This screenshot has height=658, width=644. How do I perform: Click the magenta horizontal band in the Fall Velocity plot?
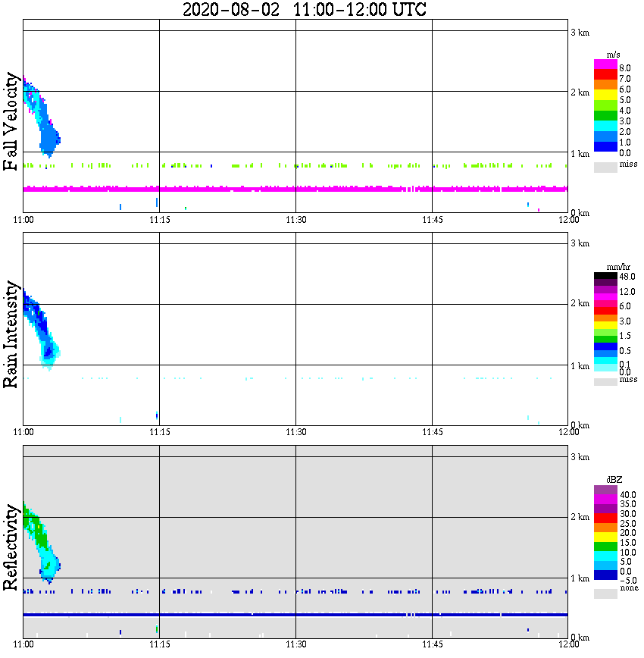(x=295, y=189)
